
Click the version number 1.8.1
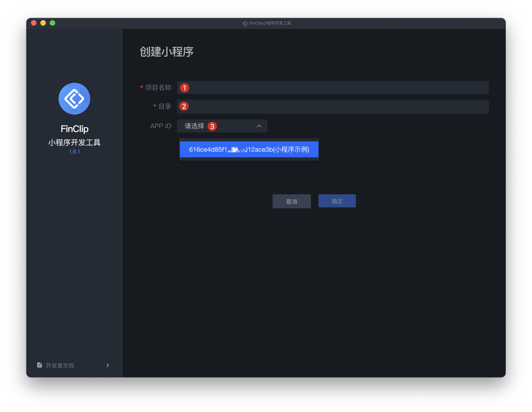coord(74,152)
